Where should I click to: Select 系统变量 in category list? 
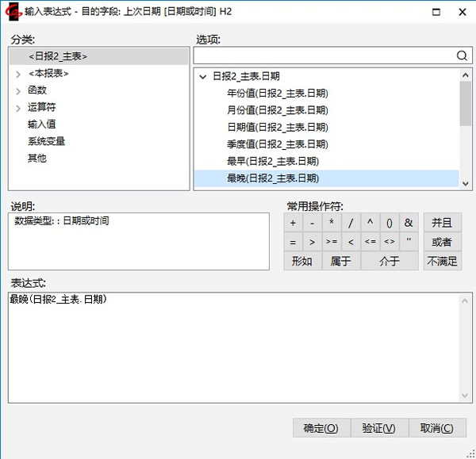[x=46, y=141]
